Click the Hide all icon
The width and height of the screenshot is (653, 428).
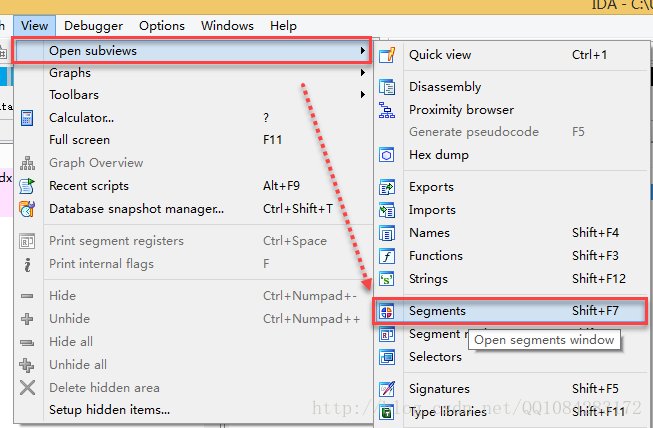[x=27, y=342]
